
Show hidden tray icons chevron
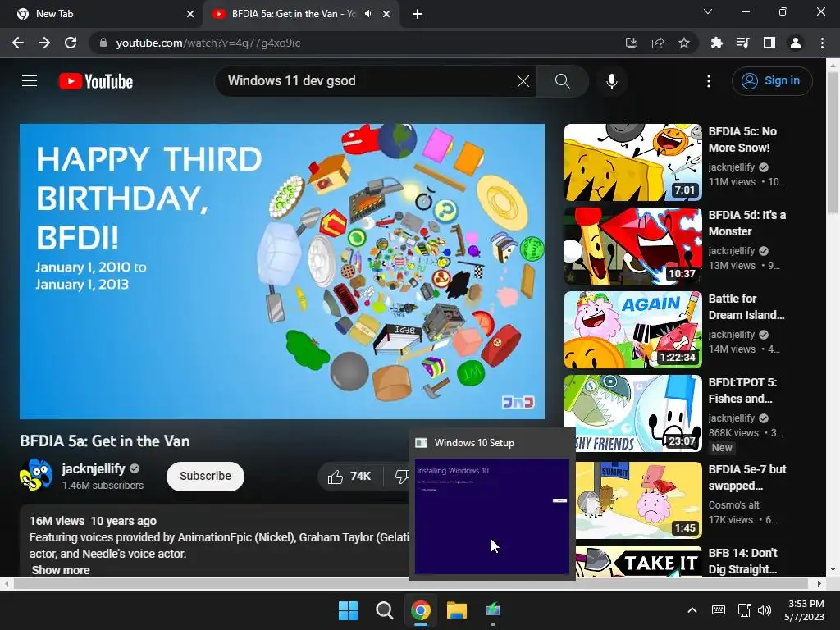(x=692, y=610)
